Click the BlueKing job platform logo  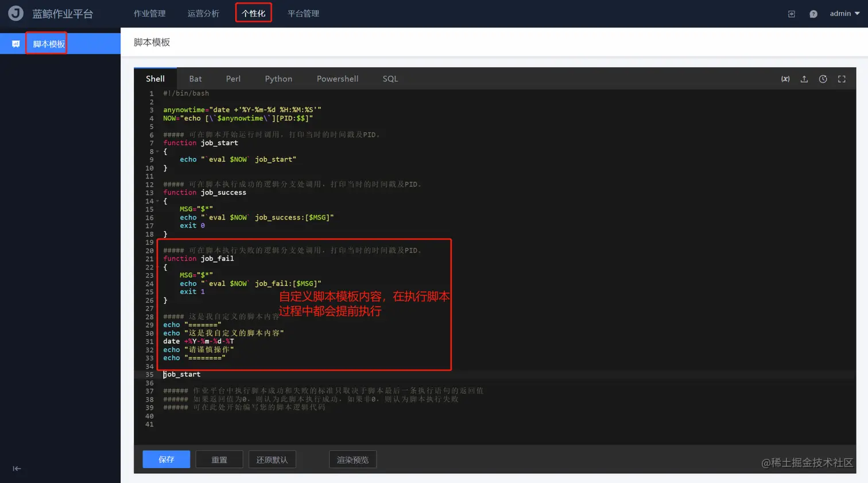pyautogui.click(x=15, y=13)
